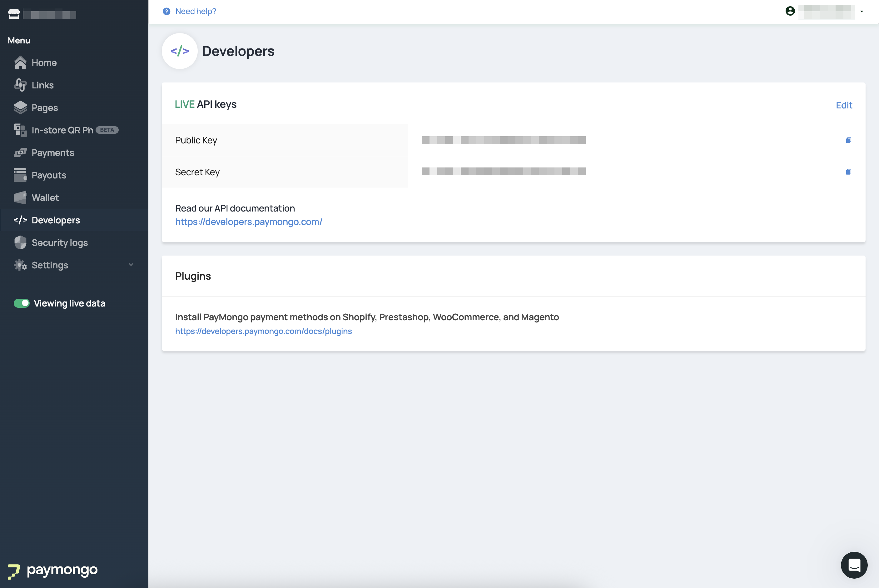Click the blurred Secret Key value
This screenshot has height=588, width=879.
click(504, 172)
